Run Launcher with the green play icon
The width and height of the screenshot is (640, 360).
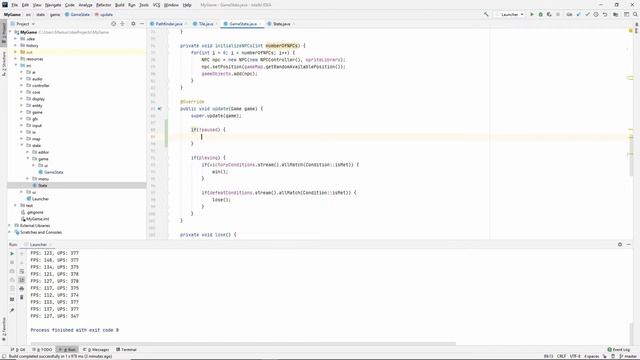(x=531, y=14)
